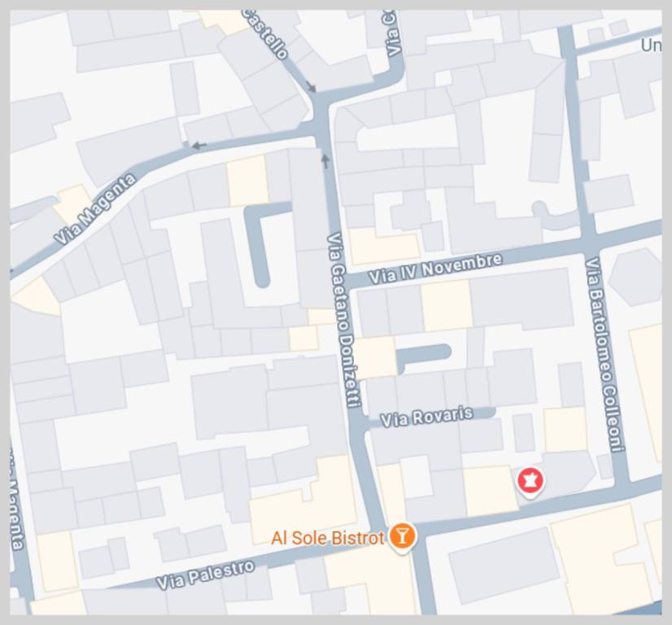Select the Via Rovaris street label
Viewport: 672px width, 625px height.
(427, 417)
